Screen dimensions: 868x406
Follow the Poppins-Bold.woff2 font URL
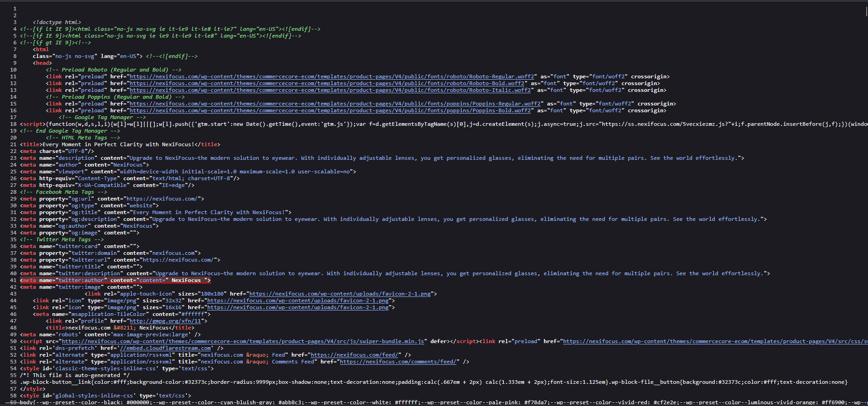click(330, 110)
